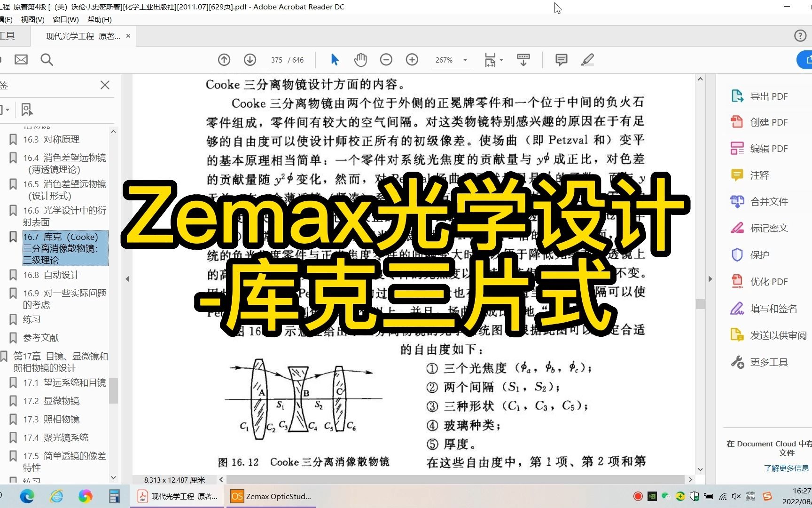Select bookmark 17.4 聚光镜系统
This screenshot has height=508, width=812.
[x=55, y=437]
